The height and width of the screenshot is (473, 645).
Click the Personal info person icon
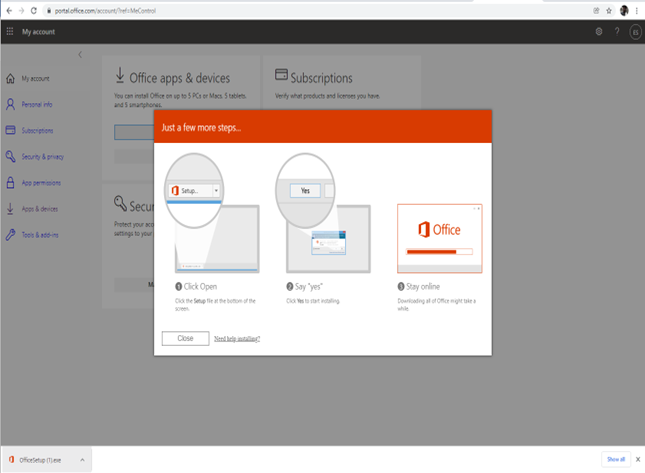[x=10, y=104]
